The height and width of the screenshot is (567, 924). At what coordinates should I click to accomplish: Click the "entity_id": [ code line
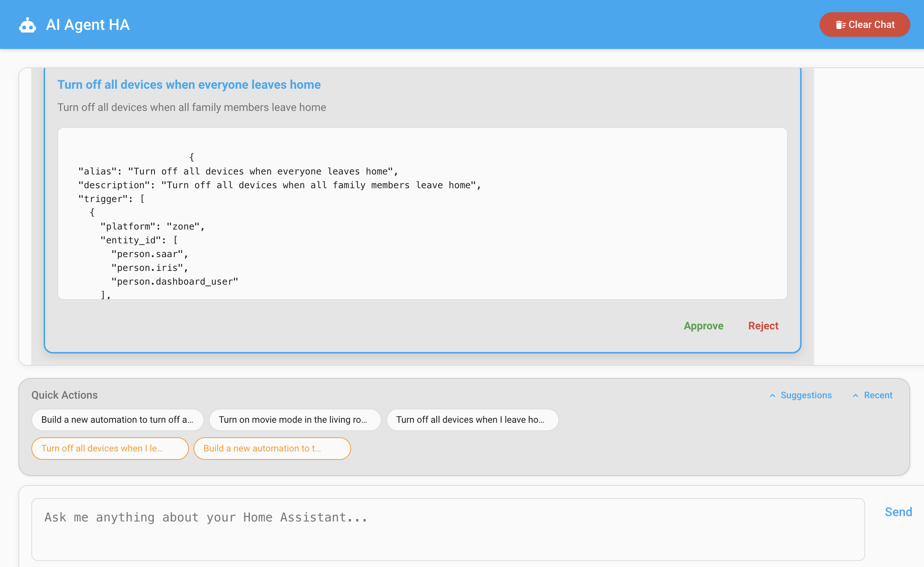coord(139,240)
